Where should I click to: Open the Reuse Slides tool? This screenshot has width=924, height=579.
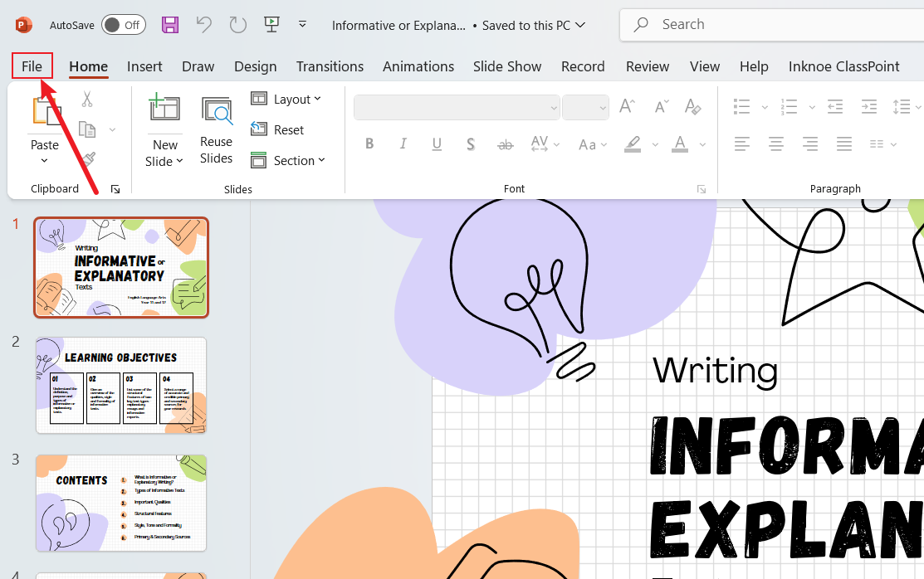(217, 131)
